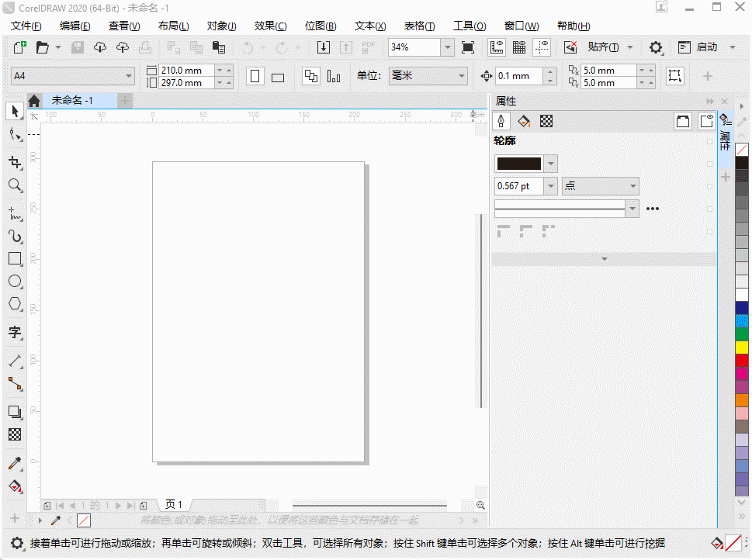Pick the red swatch in the color palette
The width and height of the screenshot is (752, 560).
click(742, 361)
